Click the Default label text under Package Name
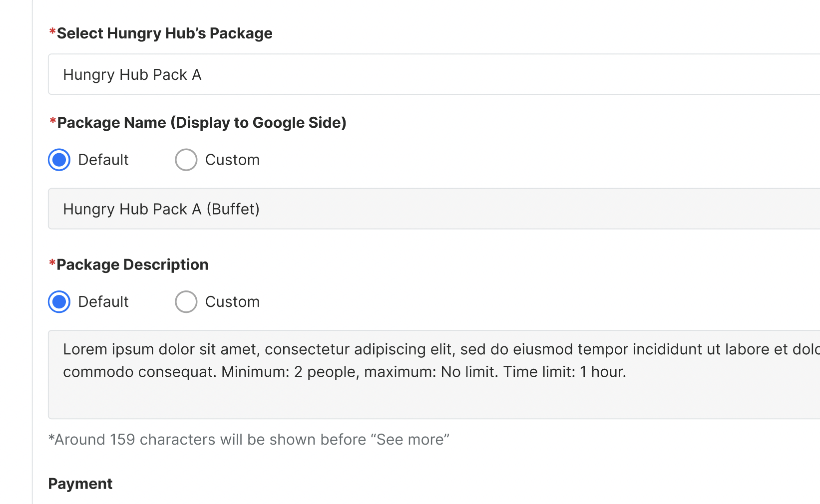820x504 pixels. 103,160
